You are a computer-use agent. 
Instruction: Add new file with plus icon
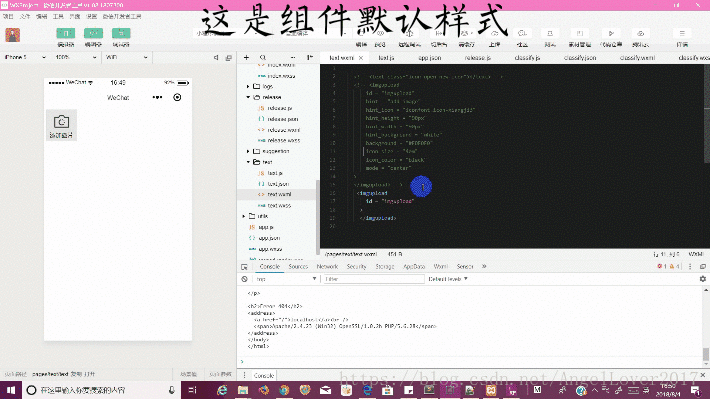pos(246,58)
